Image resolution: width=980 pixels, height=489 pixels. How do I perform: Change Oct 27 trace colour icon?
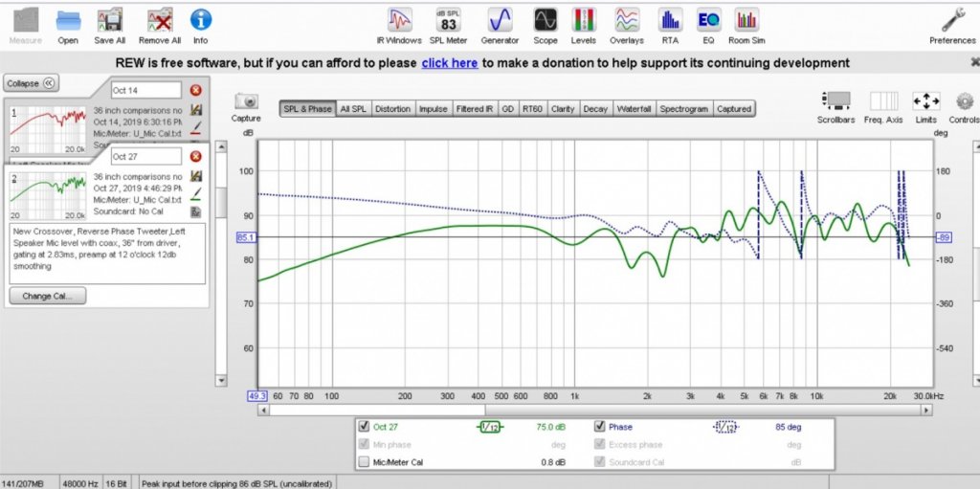pyautogui.click(x=195, y=193)
